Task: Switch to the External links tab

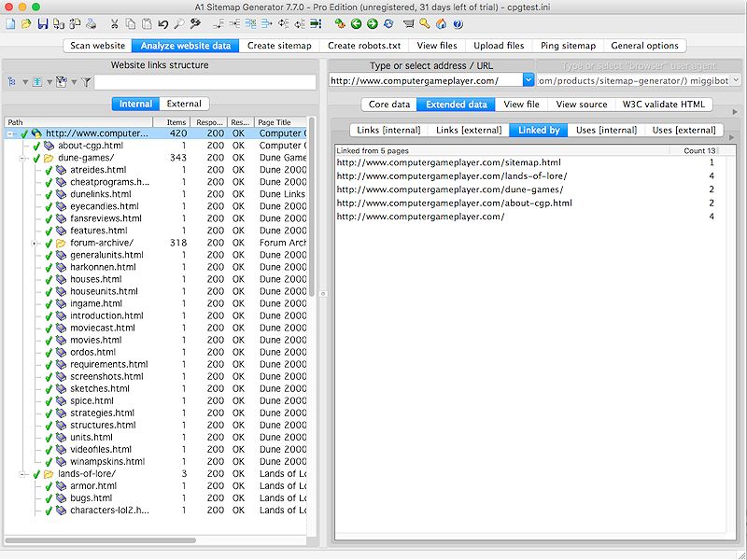Action: [184, 104]
